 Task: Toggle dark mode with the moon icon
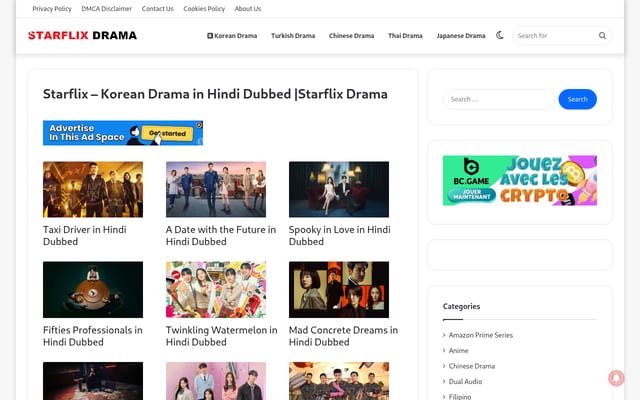[x=500, y=36]
